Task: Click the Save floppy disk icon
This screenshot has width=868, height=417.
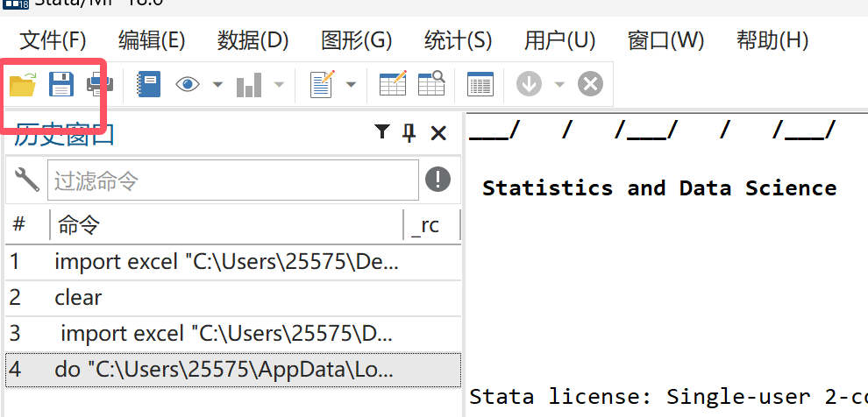Action: 60,85
